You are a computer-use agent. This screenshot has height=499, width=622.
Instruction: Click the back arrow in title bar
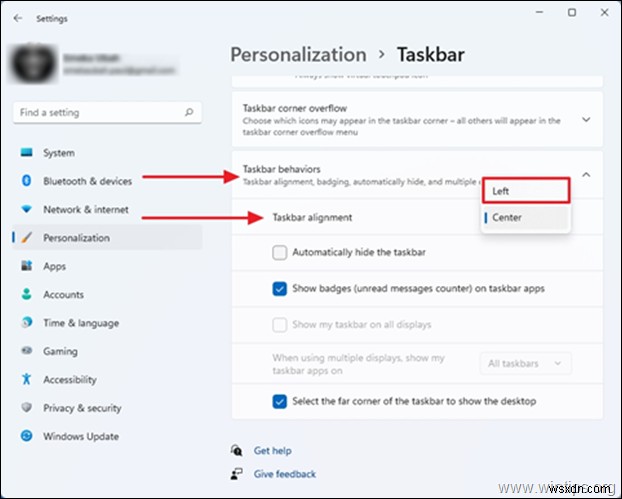click(18, 17)
